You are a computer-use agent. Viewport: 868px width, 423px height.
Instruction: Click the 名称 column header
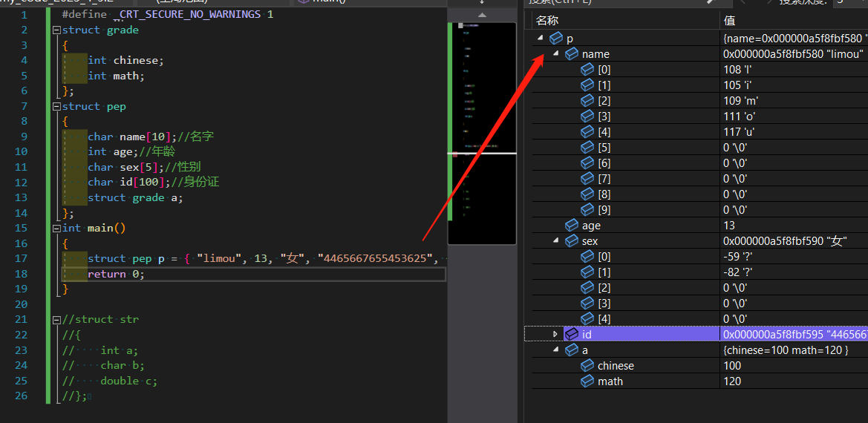548,21
